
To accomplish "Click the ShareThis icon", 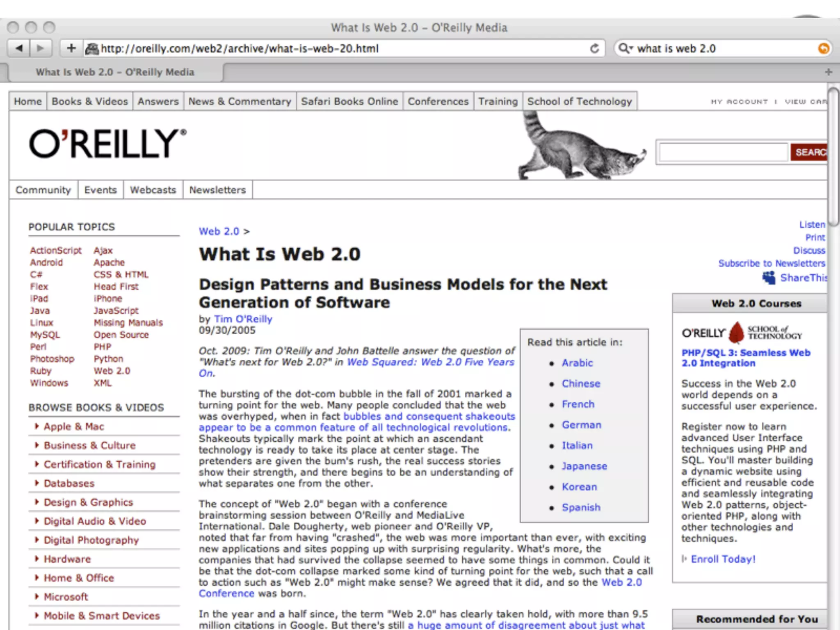I will pyautogui.click(x=769, y=278).
